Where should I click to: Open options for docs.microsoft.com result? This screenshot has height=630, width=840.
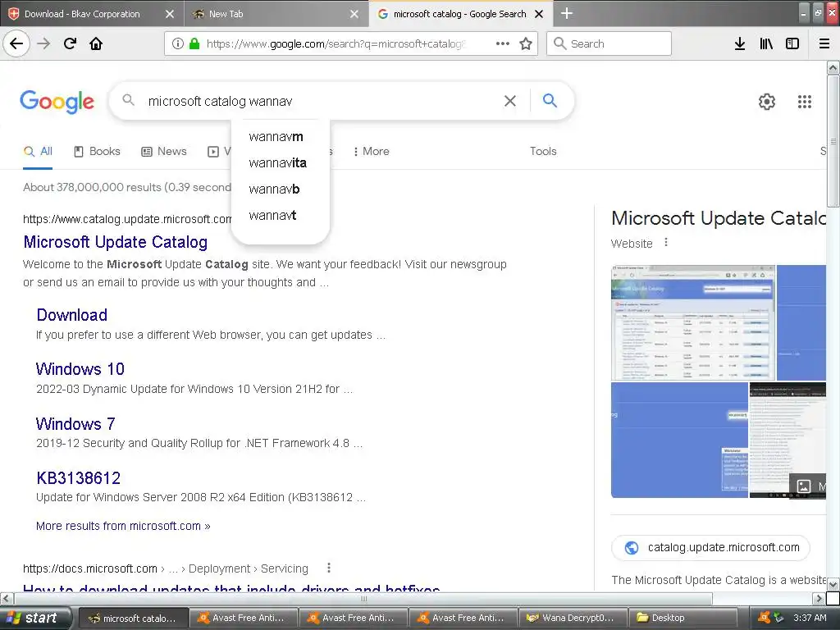tap(329, 568)
